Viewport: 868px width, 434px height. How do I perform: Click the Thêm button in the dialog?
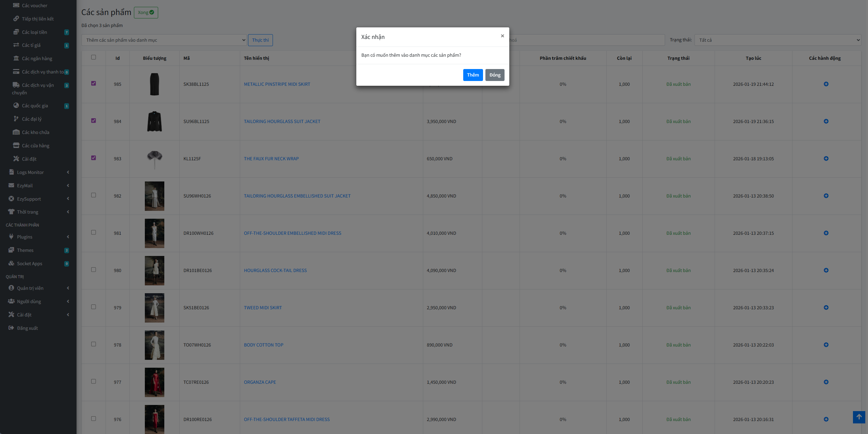473,75
